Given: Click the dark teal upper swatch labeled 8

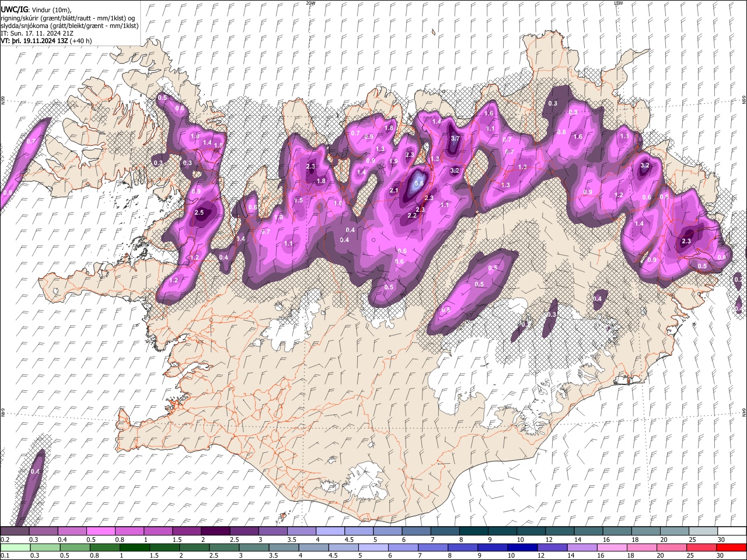Looking at the screenshot, I should [473, 531].
